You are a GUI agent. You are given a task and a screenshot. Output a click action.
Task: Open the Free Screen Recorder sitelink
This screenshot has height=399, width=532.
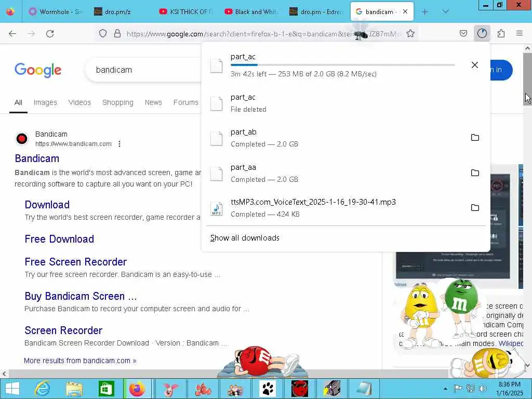[x=76, y=262]
